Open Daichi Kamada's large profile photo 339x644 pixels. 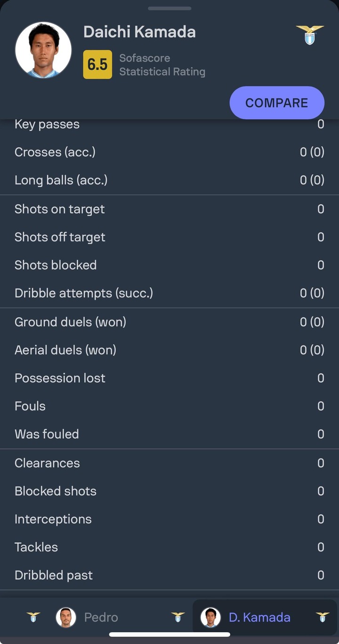(x=43, y=50)
